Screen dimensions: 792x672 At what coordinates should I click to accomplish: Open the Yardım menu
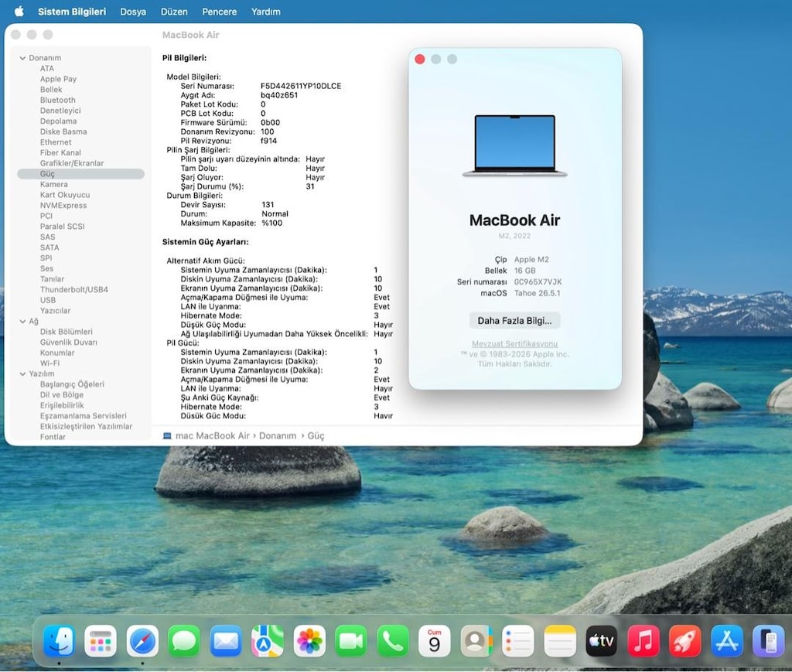coord(266,11)
